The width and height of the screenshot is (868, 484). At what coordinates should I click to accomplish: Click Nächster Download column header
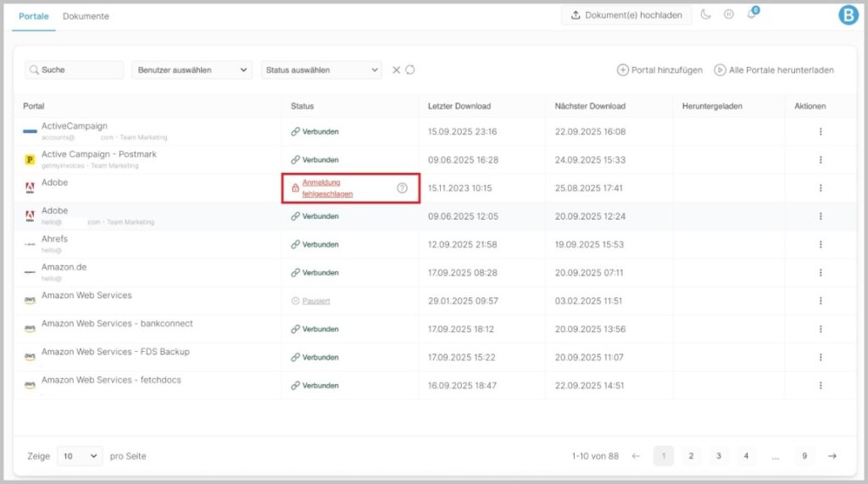[590, 106]
